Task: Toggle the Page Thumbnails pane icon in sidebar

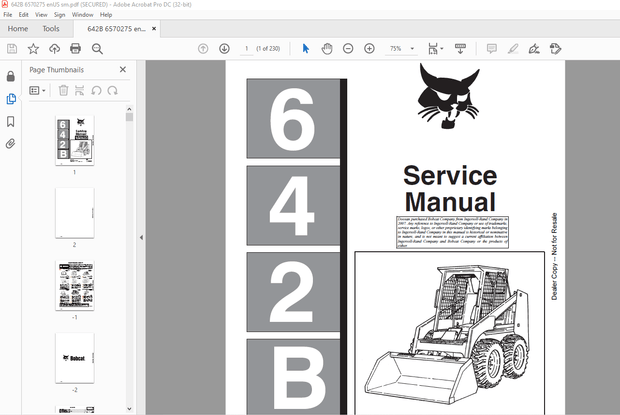Action: 11,99
